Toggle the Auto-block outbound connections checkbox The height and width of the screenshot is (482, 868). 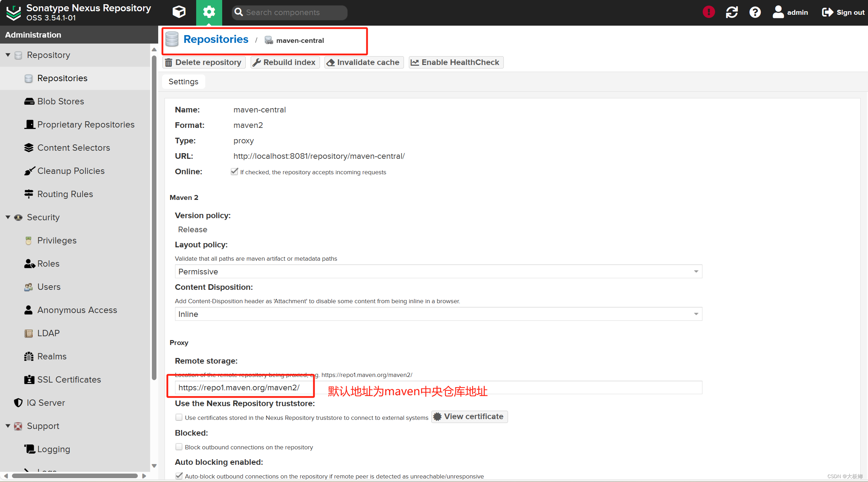(x=179, y=476)
